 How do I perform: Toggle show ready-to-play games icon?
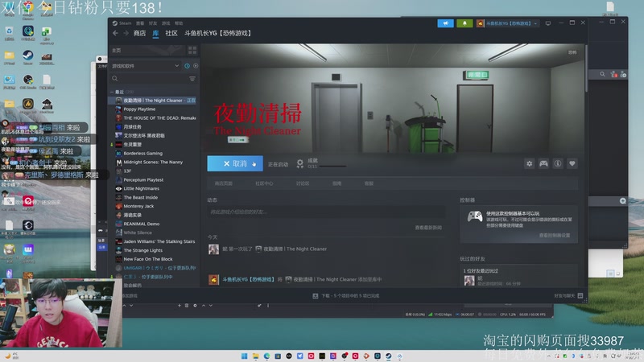(x=196, y=66)
